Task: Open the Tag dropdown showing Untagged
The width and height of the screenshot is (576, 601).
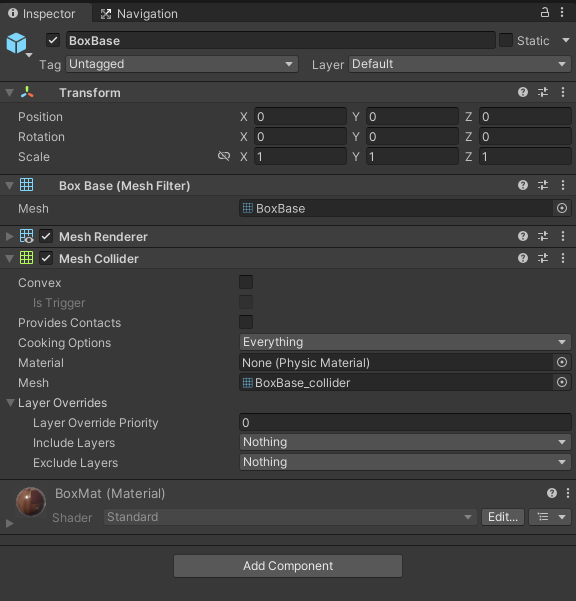Action: tap(182, 64)
